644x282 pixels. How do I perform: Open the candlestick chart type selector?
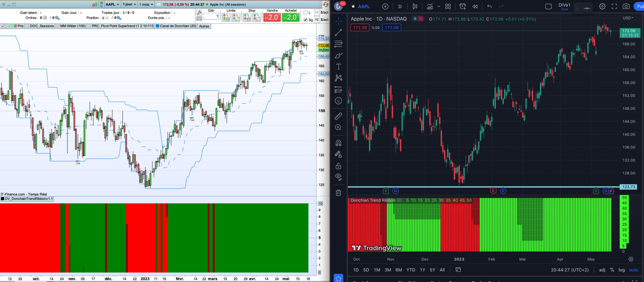415,6
